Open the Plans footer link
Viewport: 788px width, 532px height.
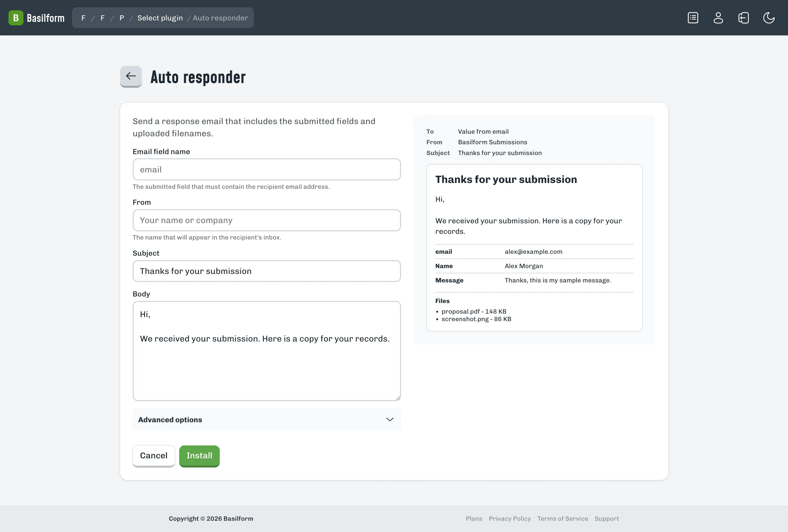(x=474, y=518)
